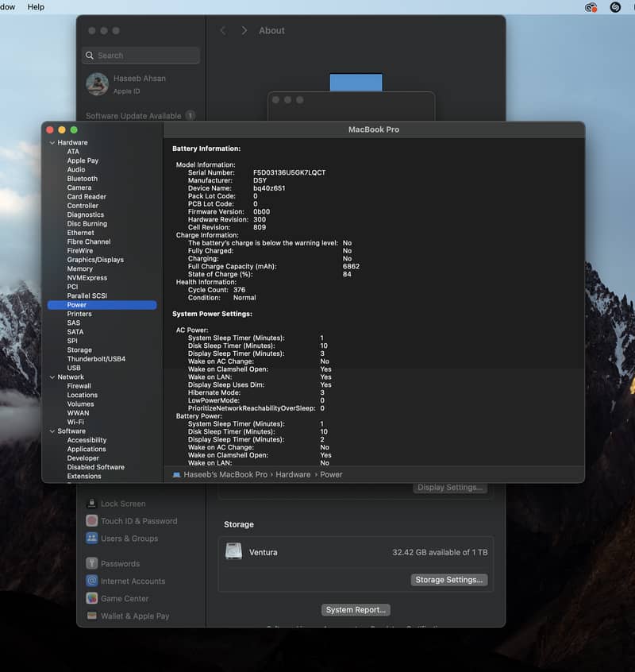The width and height of the screenshot is (635, 672).
Task: Collapse the Software category chevron
Action: (52, 431)
